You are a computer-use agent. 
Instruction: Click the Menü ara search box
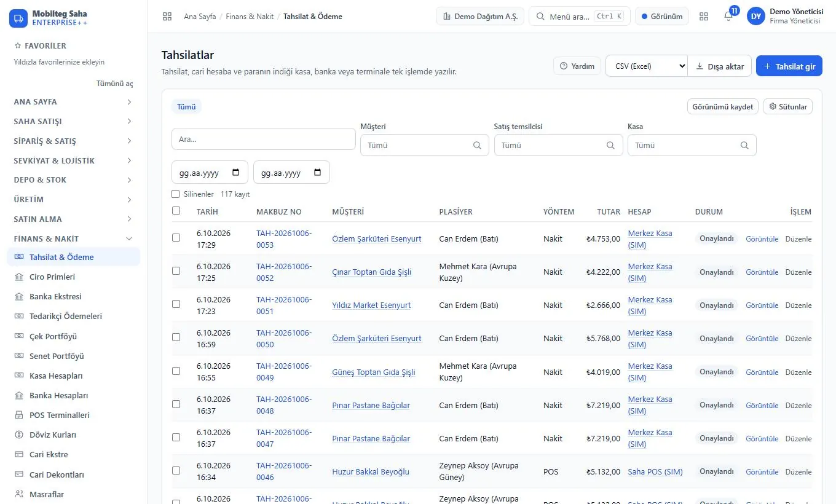click(580, 17)
